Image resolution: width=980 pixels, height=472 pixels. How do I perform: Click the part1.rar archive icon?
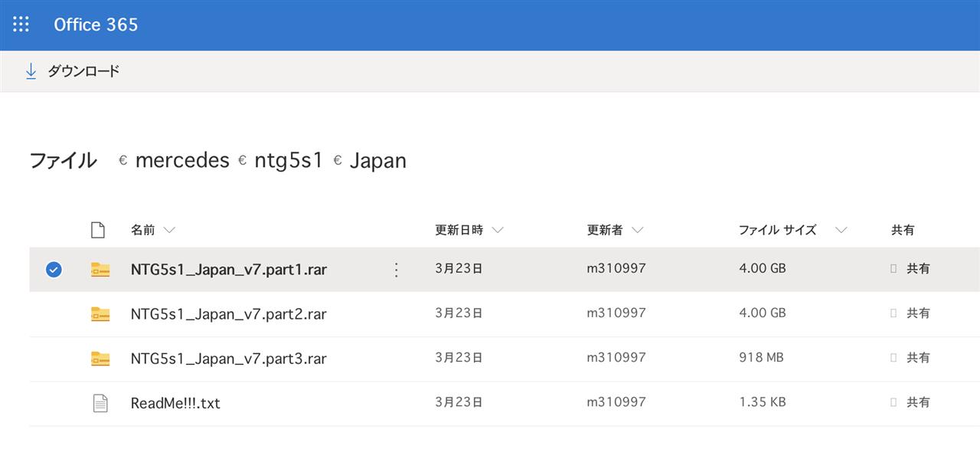point(100,269)
